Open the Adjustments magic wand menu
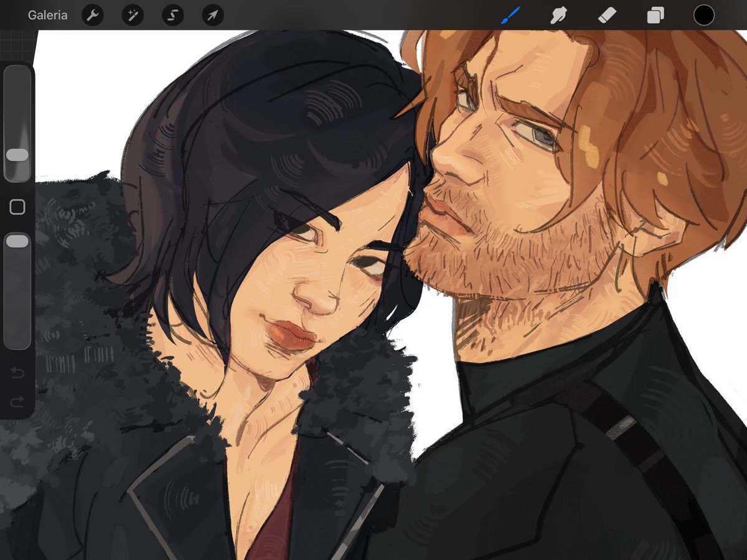The height and width of the screenshot is (560, 747). pyautogui.click(x=132, y=15)
